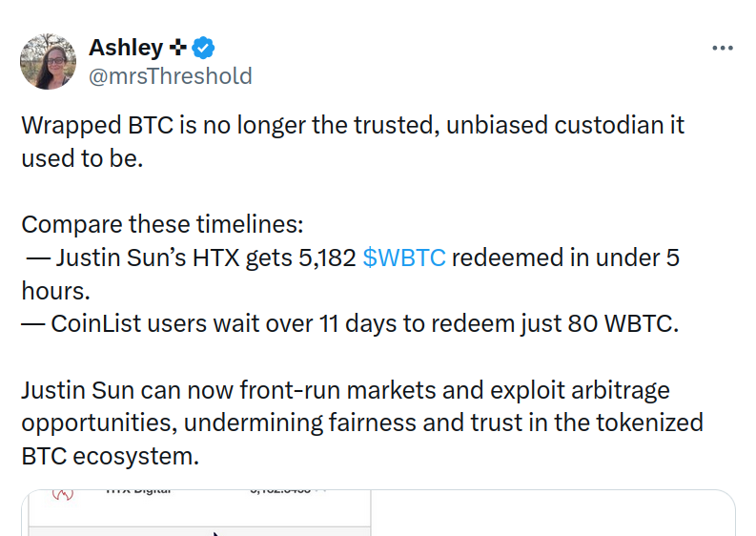Open Ashley's profile picture
The image size is (756, 536).
coord(49,61)
